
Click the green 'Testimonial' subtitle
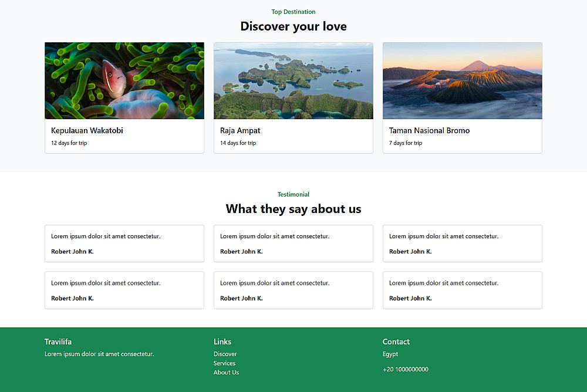click(293, 194)
